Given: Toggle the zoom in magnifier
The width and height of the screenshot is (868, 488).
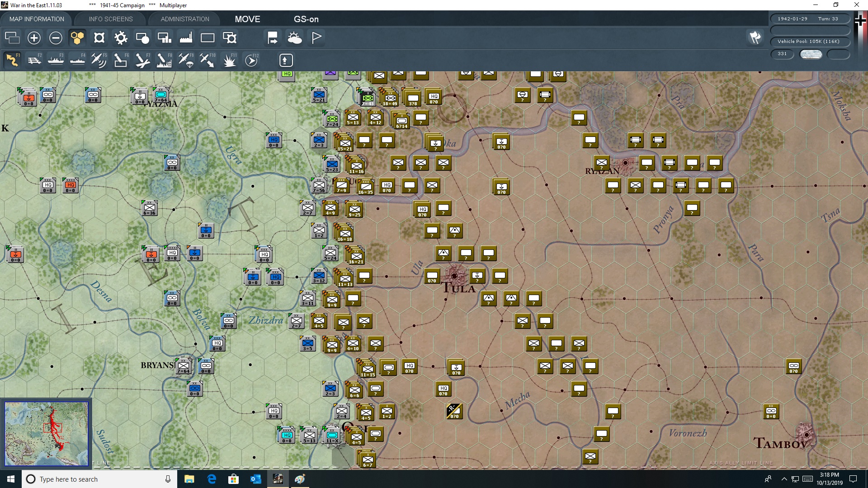Looking at the screenshot, I should (x=34, y=38).
